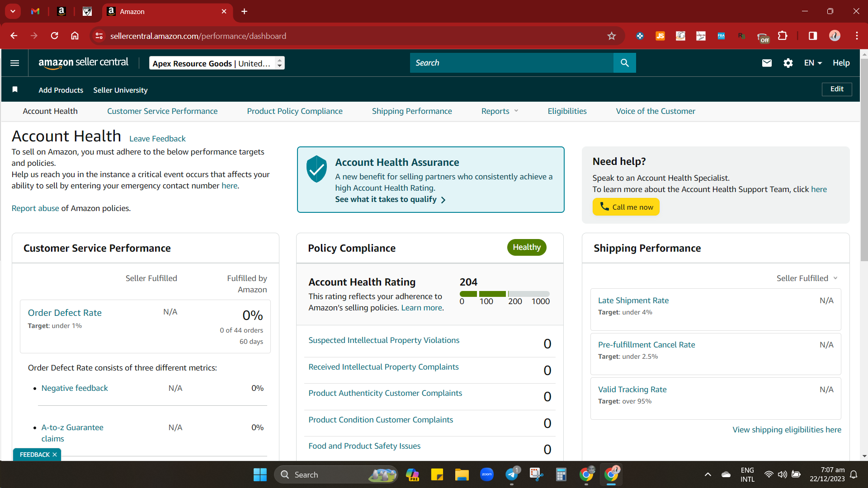Click the Leave Feedback link
Image resolution: width=868 pixels, height=488 pixels.
157,139
